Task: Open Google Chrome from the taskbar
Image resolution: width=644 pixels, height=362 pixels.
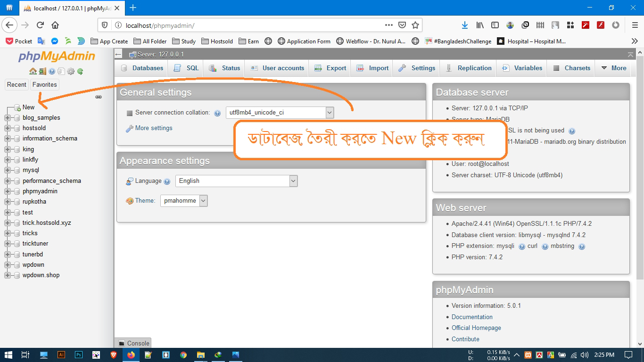Action: [183, 355]
